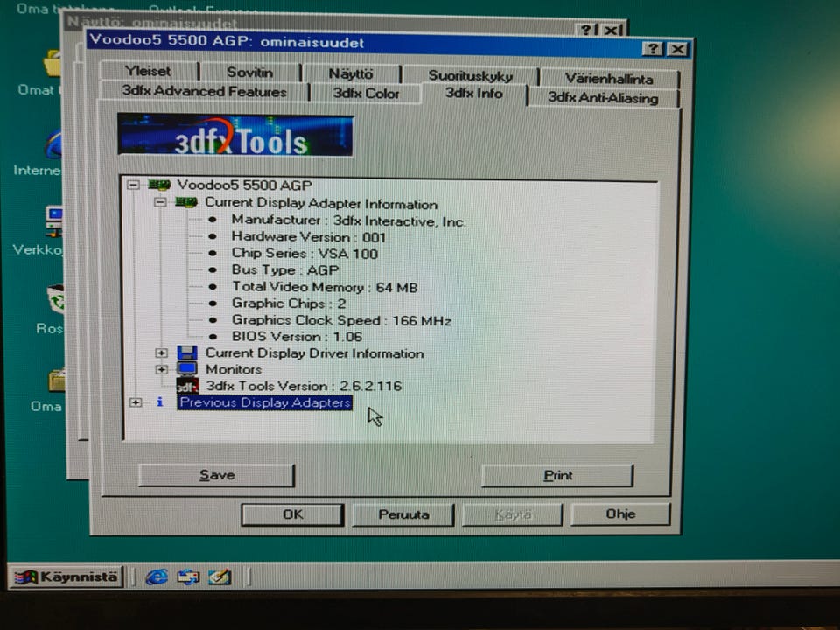Select Chip Series : VSA 100 row
This screenshot has width=840, height=630.
point(304,254)
